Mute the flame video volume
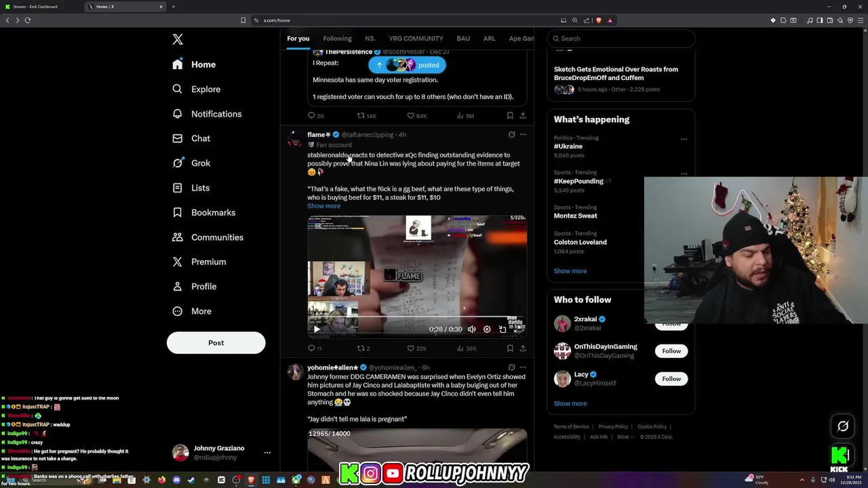Screen dimensions: 868x488 [471, 329]
